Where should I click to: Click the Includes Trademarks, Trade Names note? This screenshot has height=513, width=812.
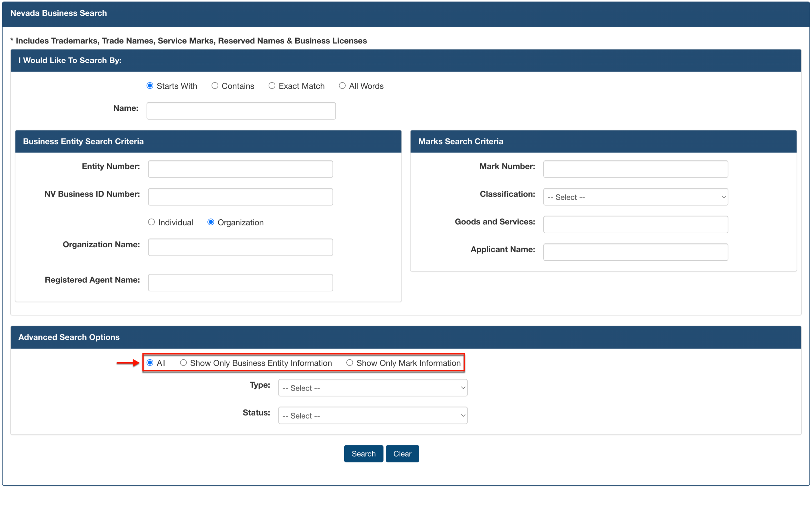[188, 41]
